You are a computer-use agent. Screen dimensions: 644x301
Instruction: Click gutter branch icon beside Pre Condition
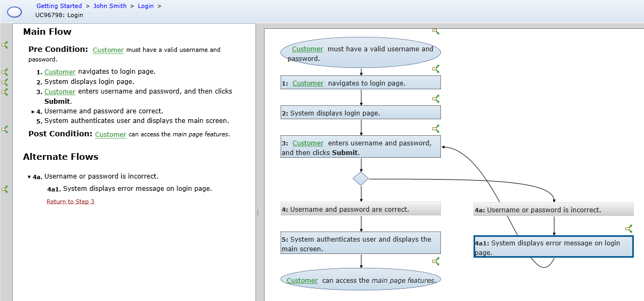[x=5, y=45]
